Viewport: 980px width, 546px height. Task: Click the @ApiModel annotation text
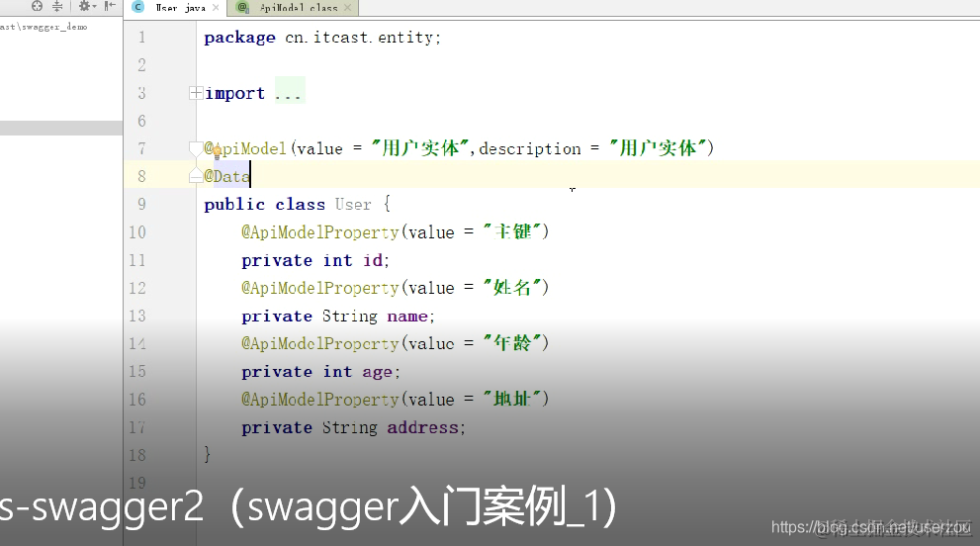pos(245,148)
